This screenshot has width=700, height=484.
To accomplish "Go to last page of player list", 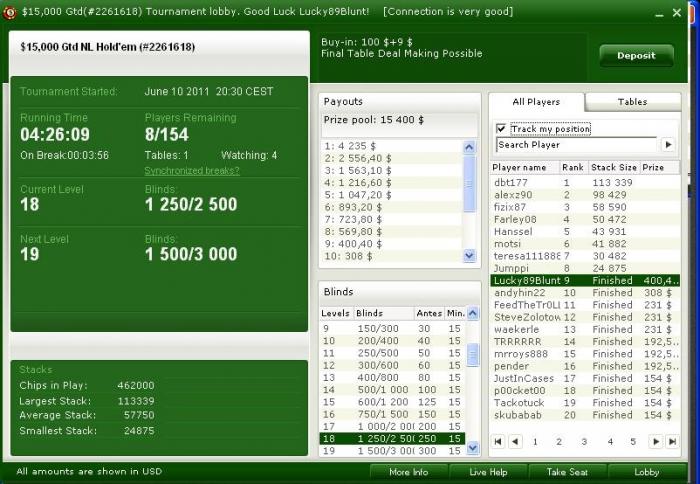I will tap(672, 442).
